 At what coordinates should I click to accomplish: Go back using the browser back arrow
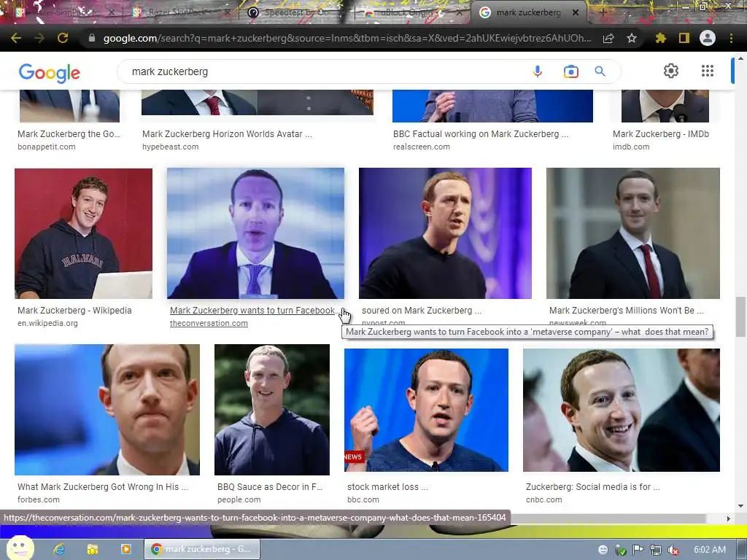pyautogui.click(x=16, y=38)
